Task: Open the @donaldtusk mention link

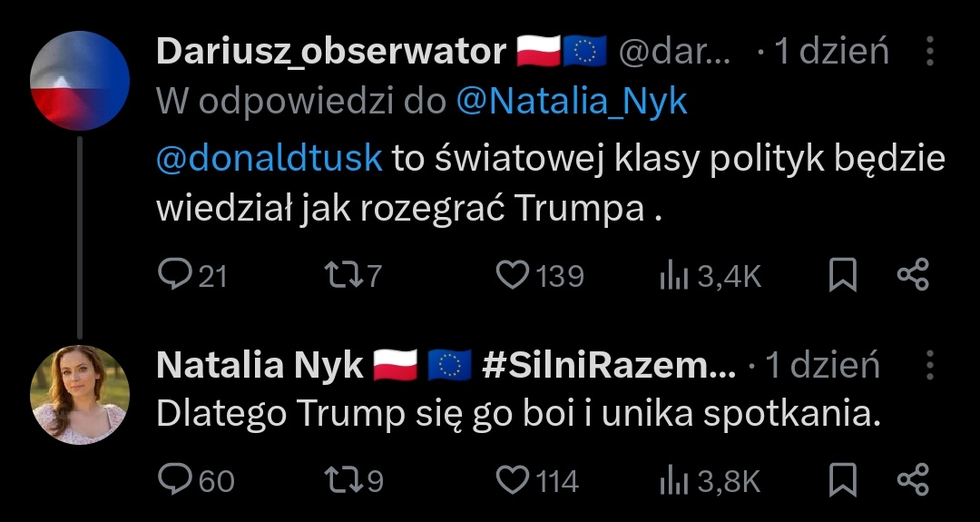Action: click(x=269, y=158)
